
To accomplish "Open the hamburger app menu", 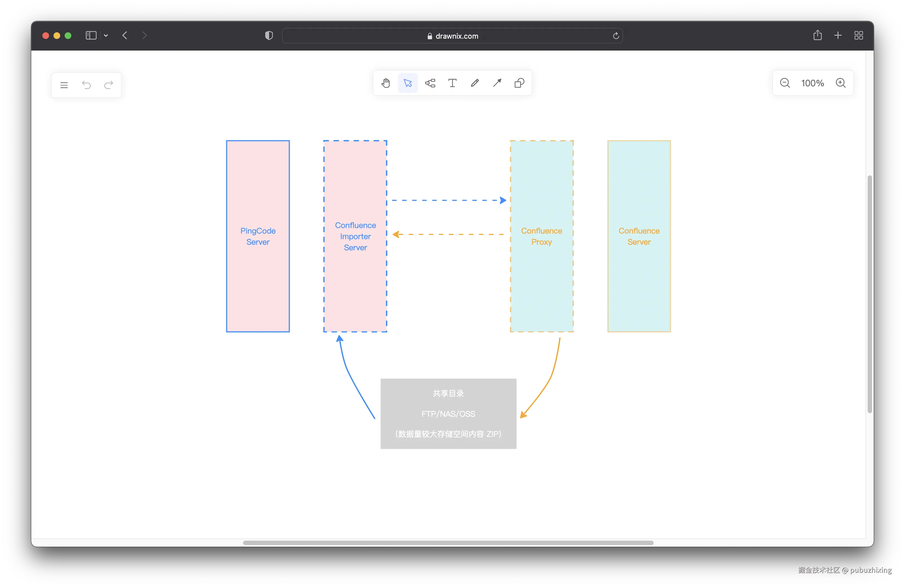I will tap(64, 85).
